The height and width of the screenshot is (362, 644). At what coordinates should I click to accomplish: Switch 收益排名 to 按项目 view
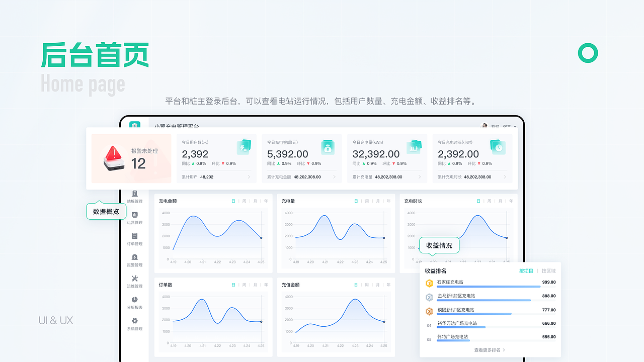[527, 270]
